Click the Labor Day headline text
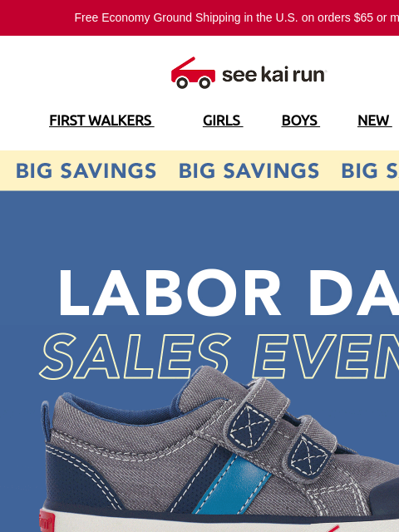 click(x=229, y=293)
